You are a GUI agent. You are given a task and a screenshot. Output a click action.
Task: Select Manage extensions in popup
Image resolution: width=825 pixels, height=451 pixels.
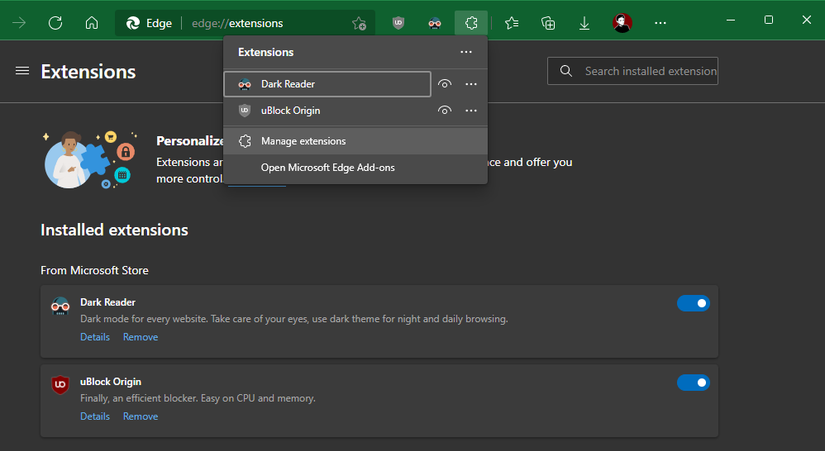point(303,141)
